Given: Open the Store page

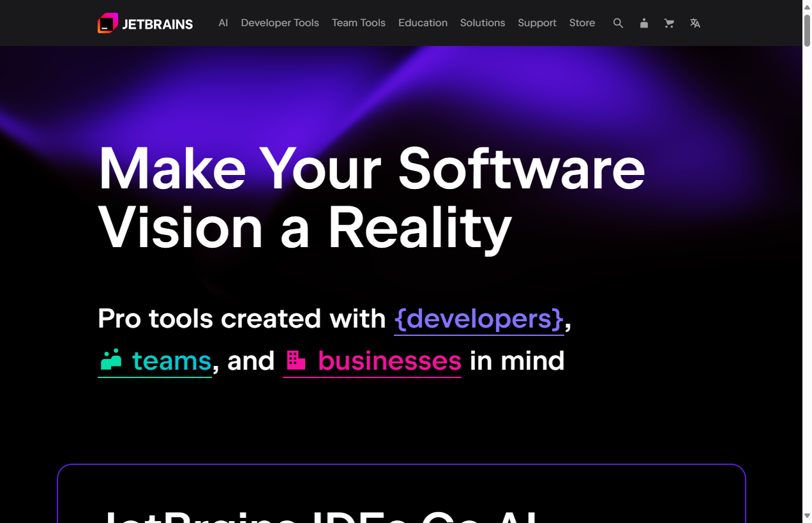Looking at the screenshot, I should pos(582,23).
